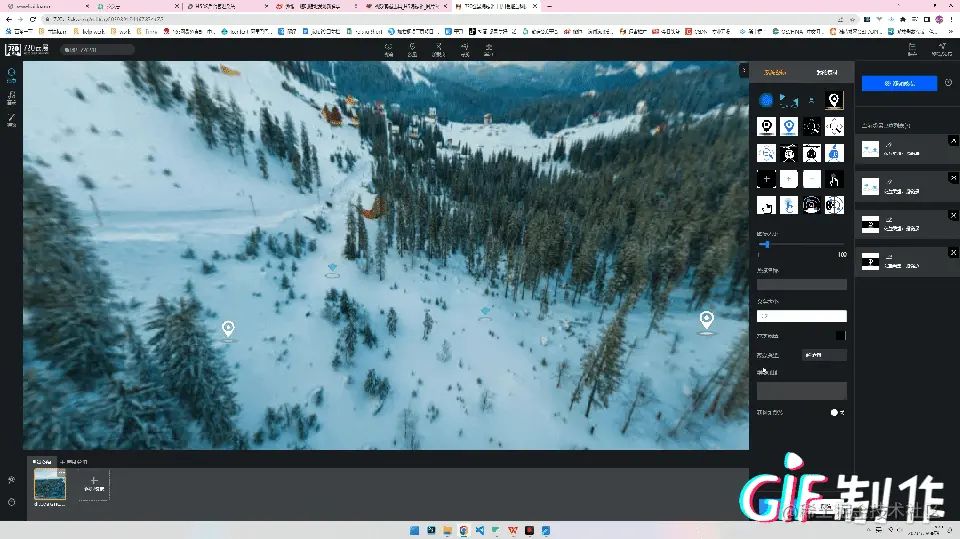Select the magnifier icon on black background
960x539 pixels.
point(812,127)
